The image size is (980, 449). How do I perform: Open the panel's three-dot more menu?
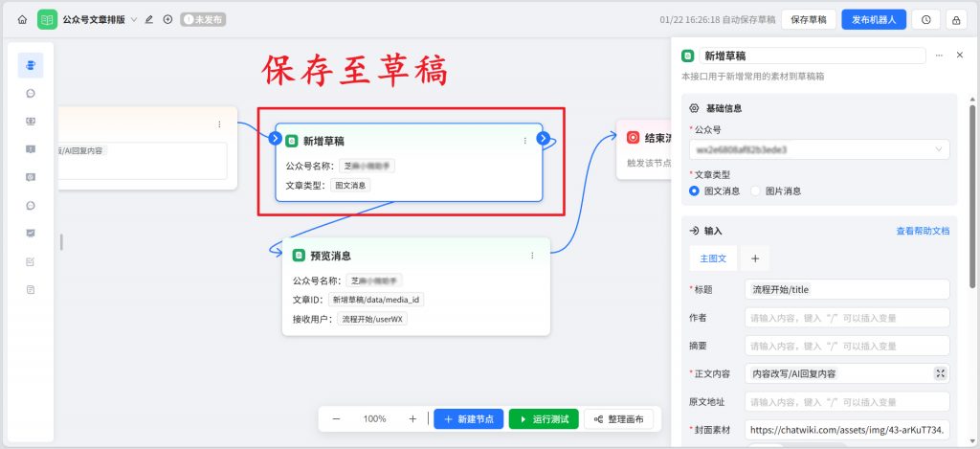pyautogui.click(x=939, y=56)
